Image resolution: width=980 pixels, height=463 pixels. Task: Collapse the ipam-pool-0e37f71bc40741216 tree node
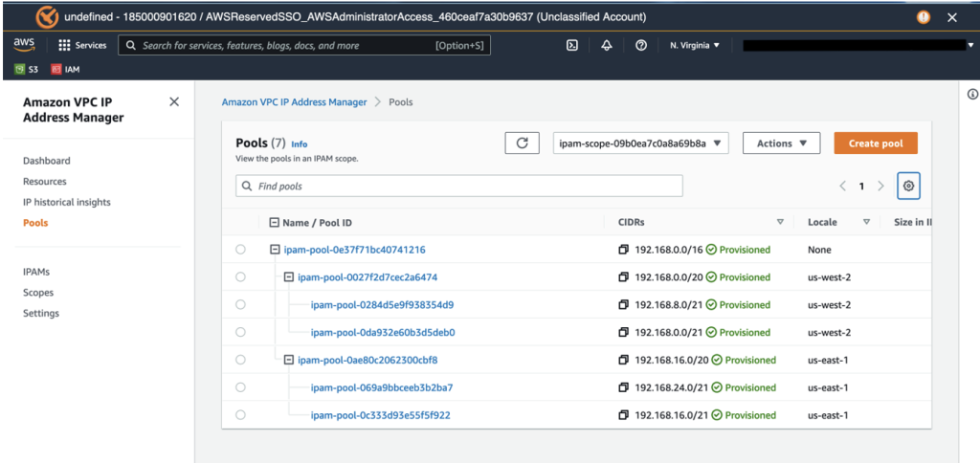pyautogui.click(x=275, y=250)
